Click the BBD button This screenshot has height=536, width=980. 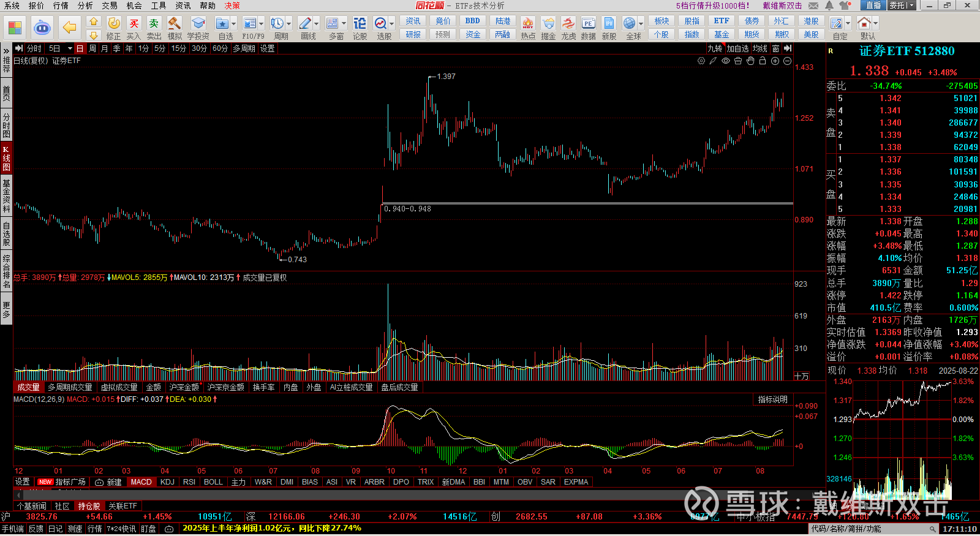coord(473,21)
